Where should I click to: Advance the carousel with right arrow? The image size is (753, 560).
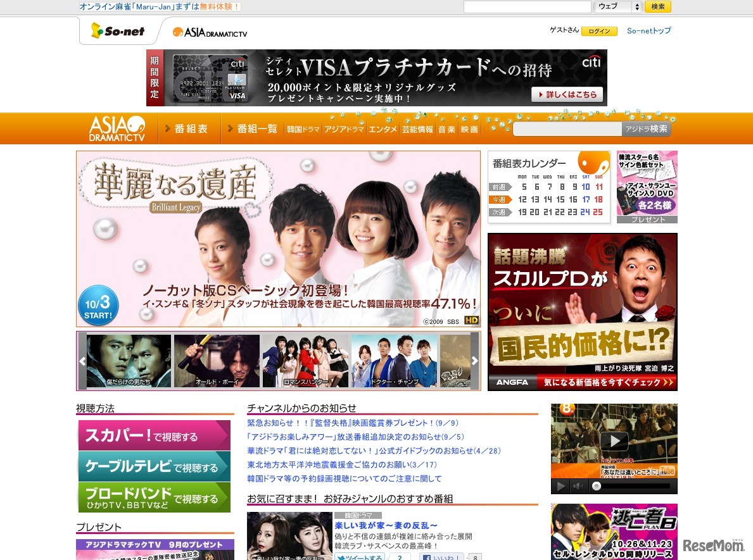pos(474,361)
